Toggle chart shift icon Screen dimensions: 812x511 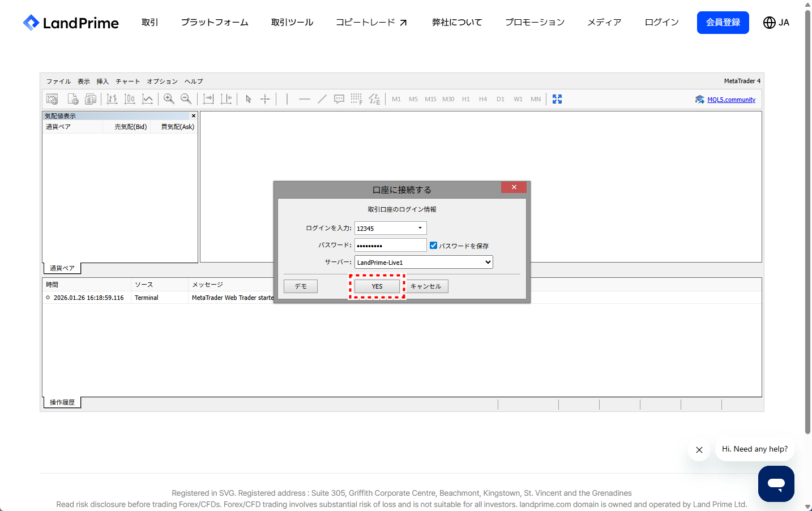(x=226, y=99)
